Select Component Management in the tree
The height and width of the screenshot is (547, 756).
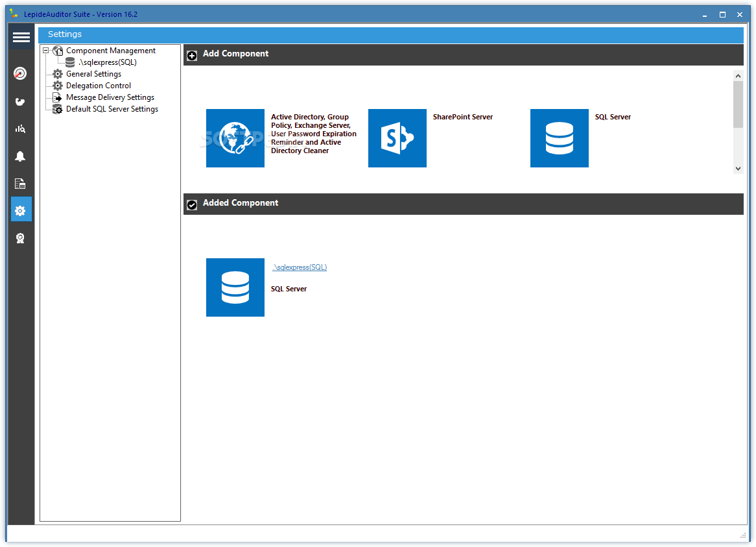[111, 51]
